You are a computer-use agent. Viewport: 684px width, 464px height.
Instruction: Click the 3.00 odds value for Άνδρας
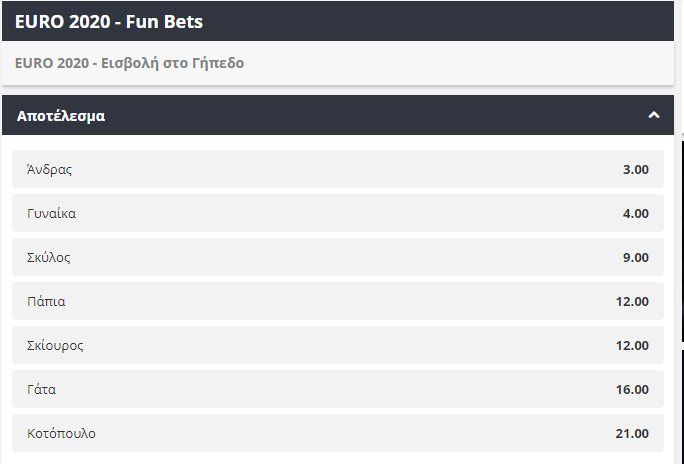point(635,169)
